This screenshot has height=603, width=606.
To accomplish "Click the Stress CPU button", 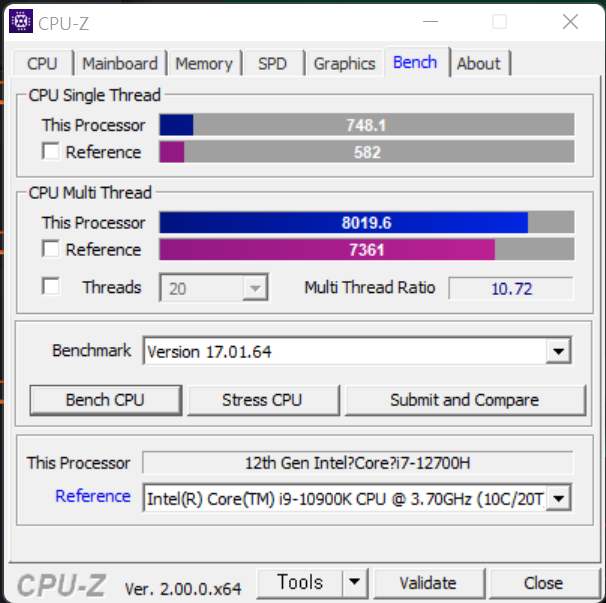I will pos(262,400).
